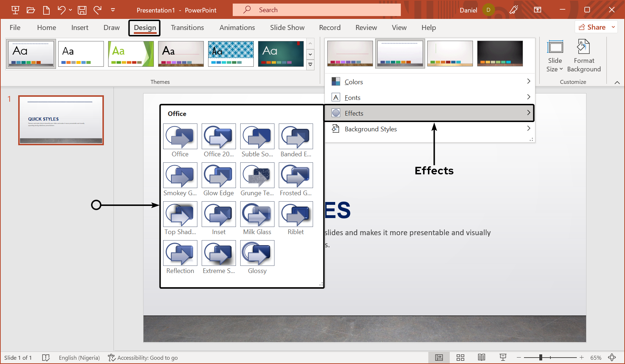The width and height of the screenshot is (625, 364).
Task: Select the Glow Edge effect
Action: pyautogui.click(x=218, y=175)
